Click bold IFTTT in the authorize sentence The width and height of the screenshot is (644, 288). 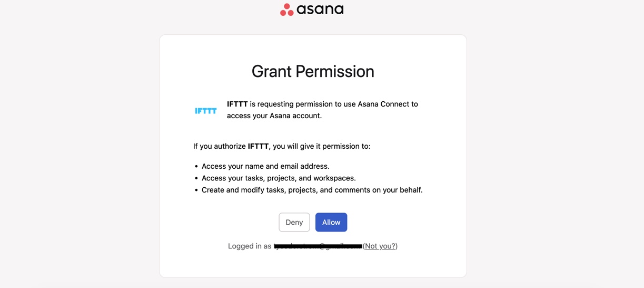tap(258, 146)
